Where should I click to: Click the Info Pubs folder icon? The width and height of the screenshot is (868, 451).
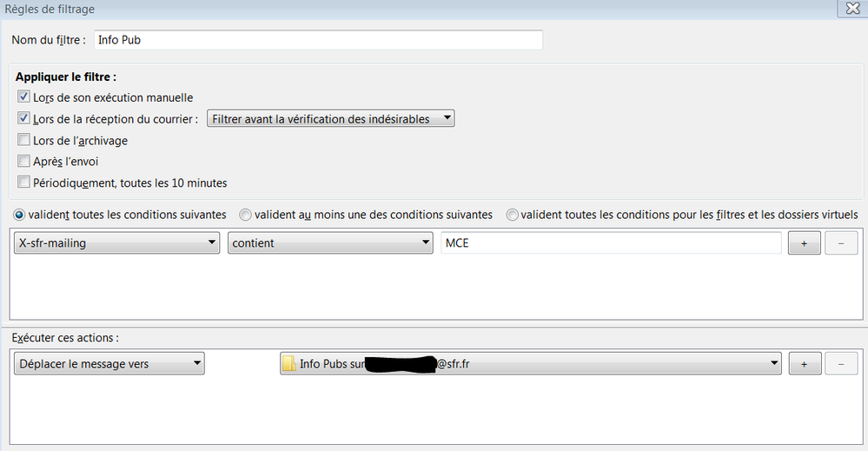(290, 365)
